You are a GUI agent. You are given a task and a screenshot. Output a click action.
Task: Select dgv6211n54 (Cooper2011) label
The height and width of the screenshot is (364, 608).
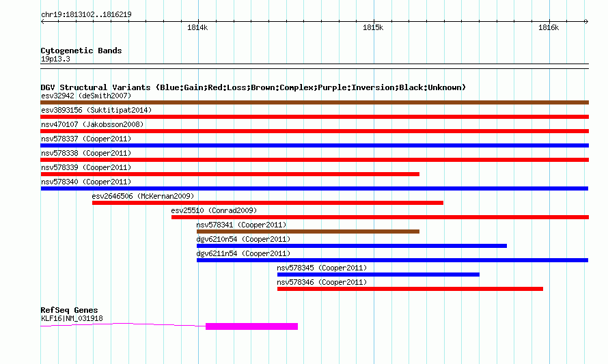pyautogui.click(x=243, y=253)
